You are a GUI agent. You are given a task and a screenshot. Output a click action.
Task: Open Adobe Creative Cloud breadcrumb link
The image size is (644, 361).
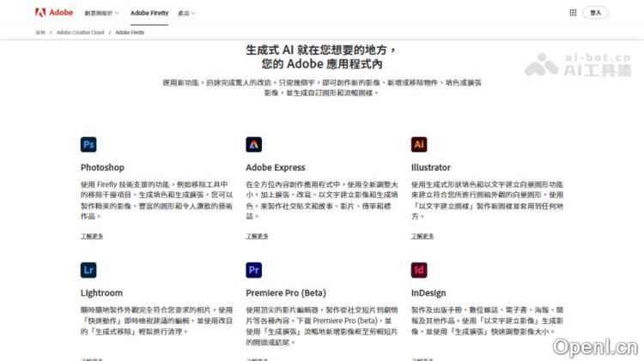pos(80,33)
